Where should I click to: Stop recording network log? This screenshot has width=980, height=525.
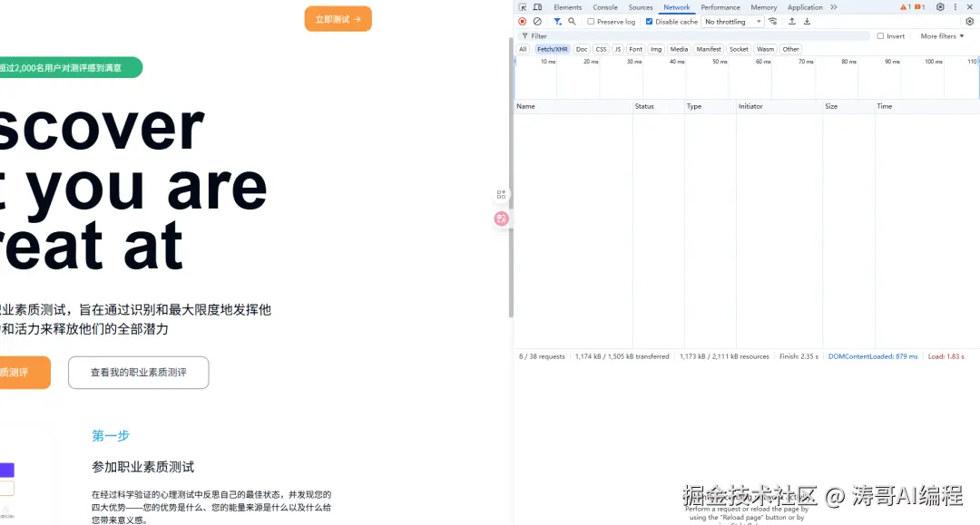522,21
